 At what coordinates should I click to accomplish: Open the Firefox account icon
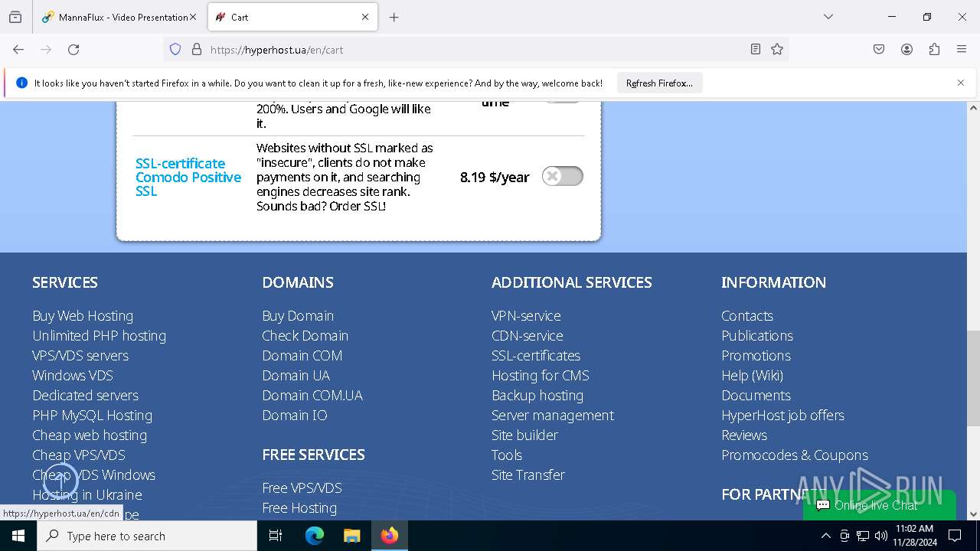click(906, 50)
